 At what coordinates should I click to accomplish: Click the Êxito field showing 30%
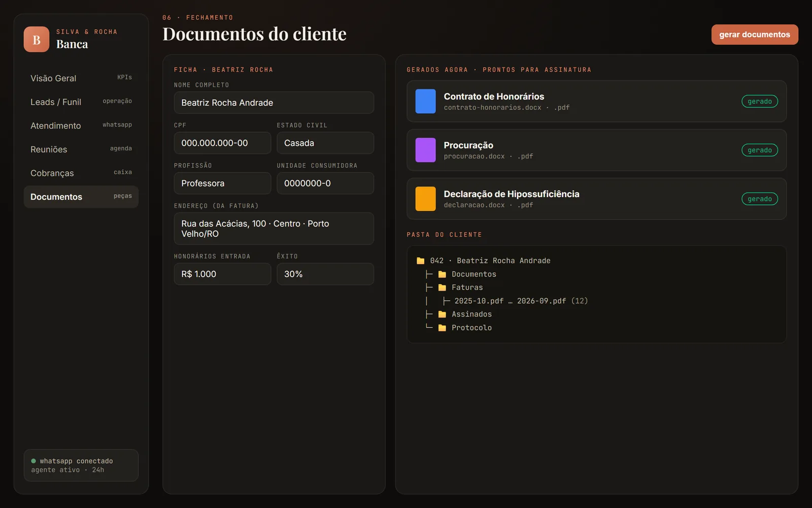(x=325, y=274)
